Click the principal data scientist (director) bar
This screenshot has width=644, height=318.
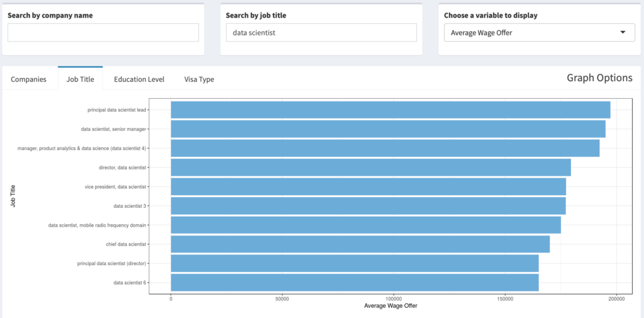pos(355,263)
